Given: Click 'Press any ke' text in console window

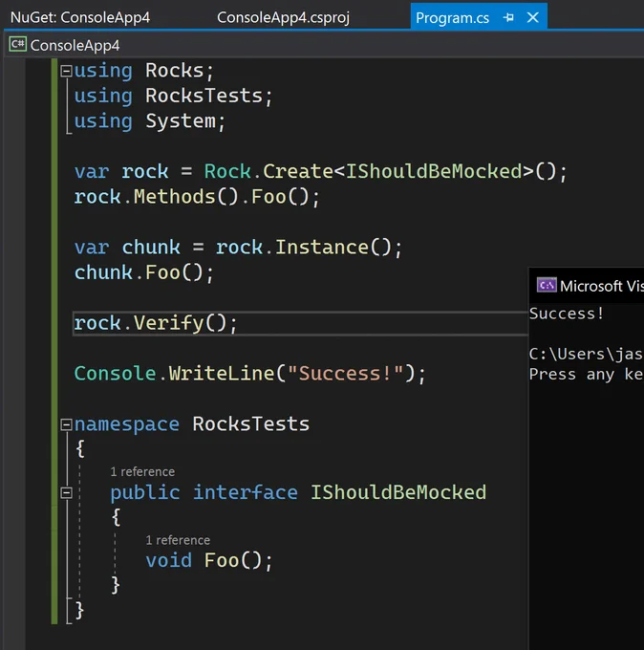Looking at the screenshot, I should (587, 375).
